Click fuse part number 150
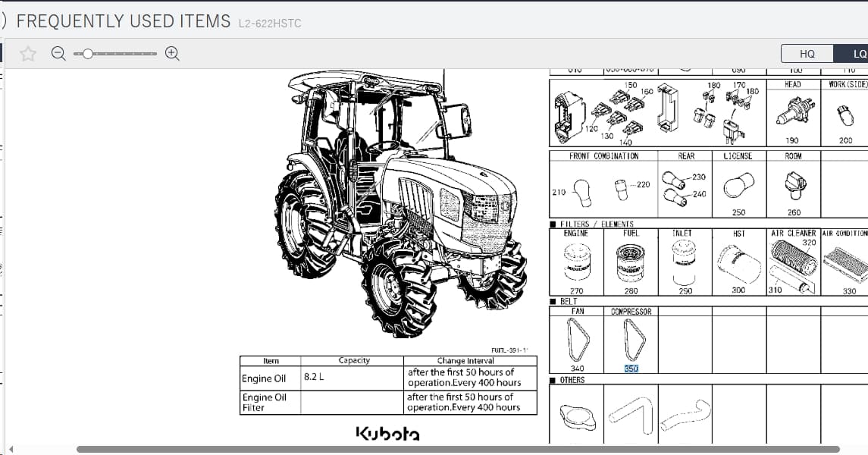Viewport: 868px width, 455px height. coord(630,85)
